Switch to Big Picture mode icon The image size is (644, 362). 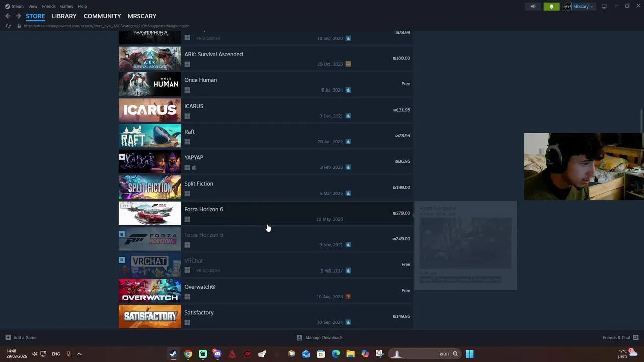(604, 6)
